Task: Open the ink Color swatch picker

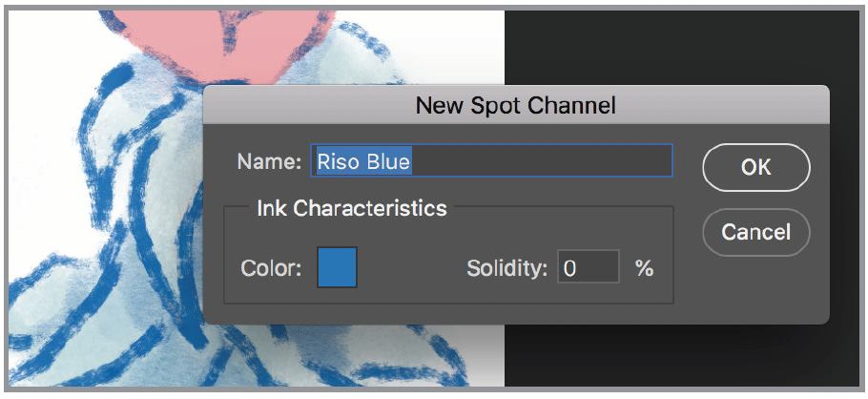Action: click(337, 267)
